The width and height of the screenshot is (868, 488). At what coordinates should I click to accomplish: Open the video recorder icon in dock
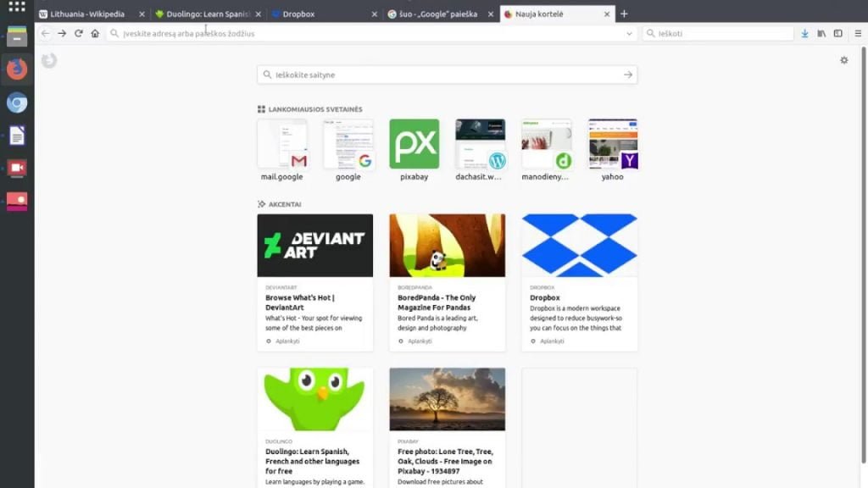[17, 169]
